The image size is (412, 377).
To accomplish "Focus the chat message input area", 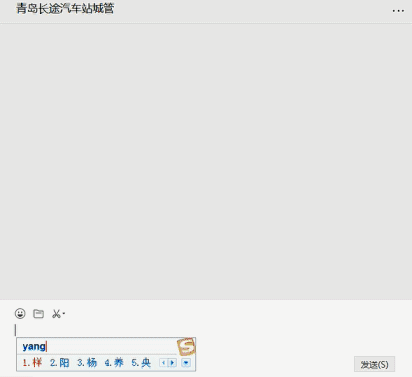I will [206, 330].
